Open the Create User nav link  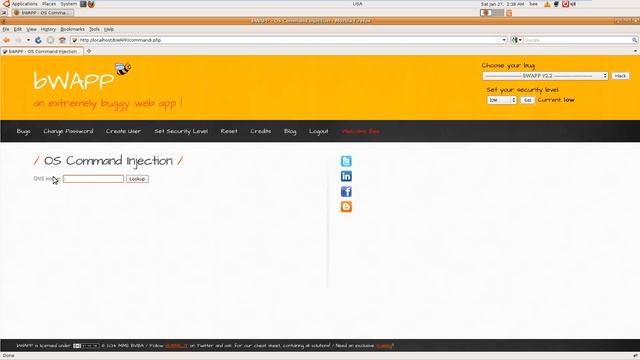[x=123, y=131]
